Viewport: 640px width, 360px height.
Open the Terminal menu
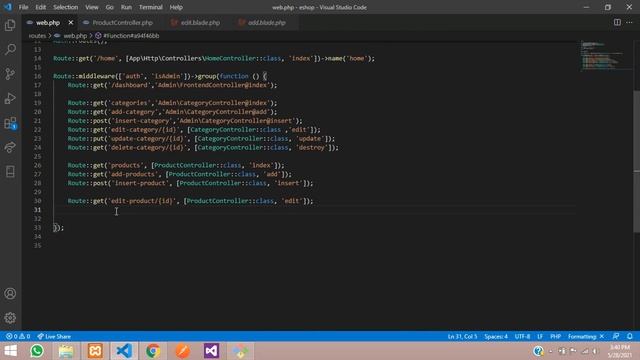[x=151, y=7]
